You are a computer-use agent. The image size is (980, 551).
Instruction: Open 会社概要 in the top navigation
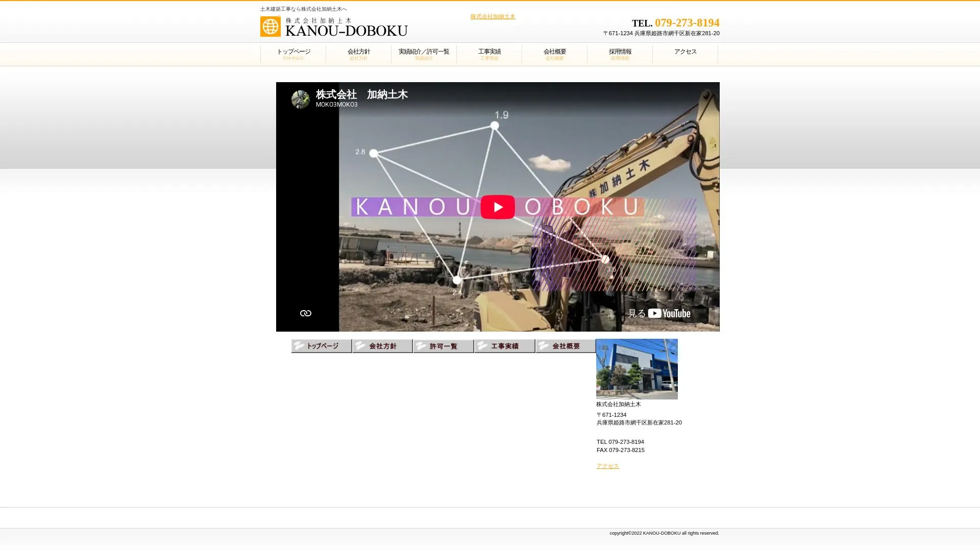[554, 54]
